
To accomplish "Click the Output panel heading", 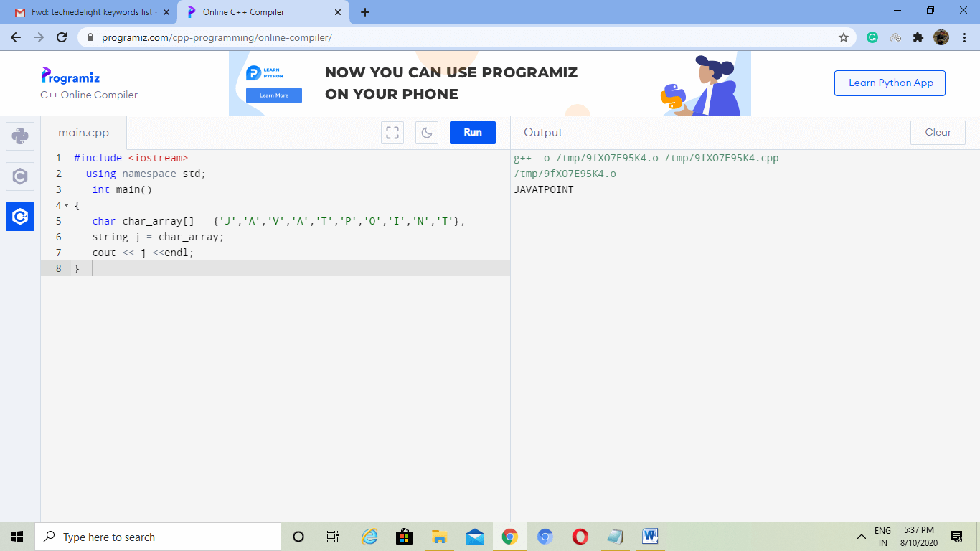I will [543, 133].
